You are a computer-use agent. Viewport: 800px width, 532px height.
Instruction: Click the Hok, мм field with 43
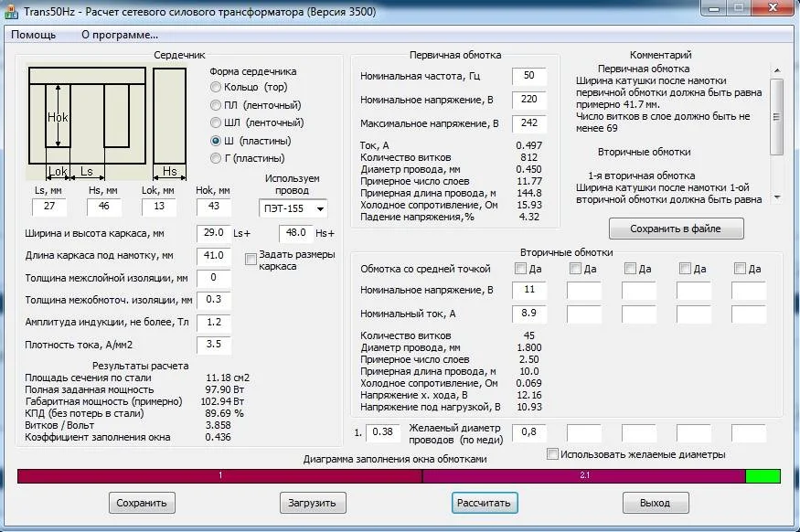[214, 207]
